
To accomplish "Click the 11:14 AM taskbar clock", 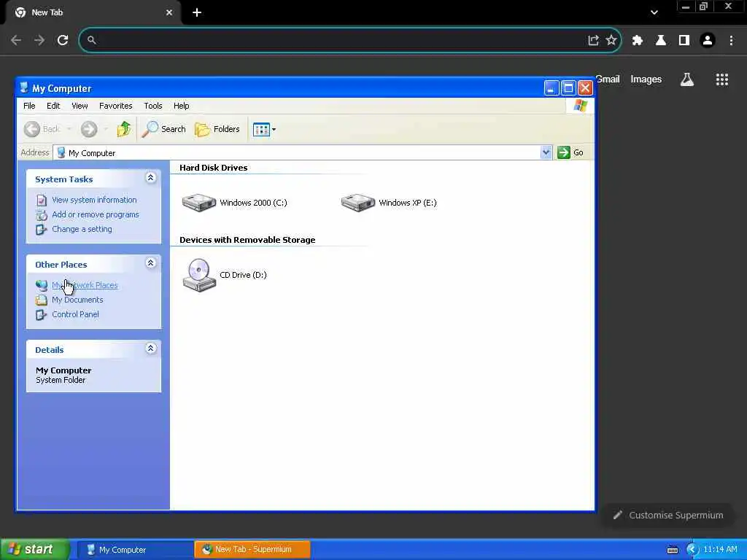I will [720, 550].
